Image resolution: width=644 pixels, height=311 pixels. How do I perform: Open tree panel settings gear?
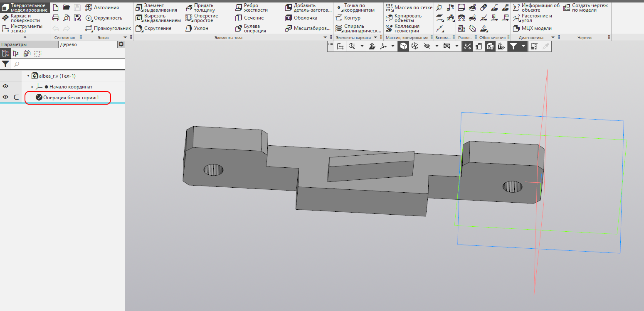(x=121, y=44)
